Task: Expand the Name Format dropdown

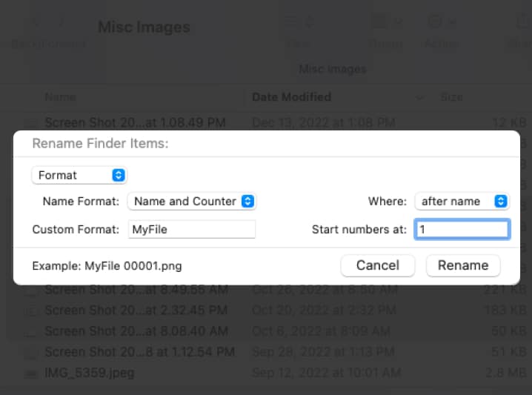Action: [x=192, y=201]
